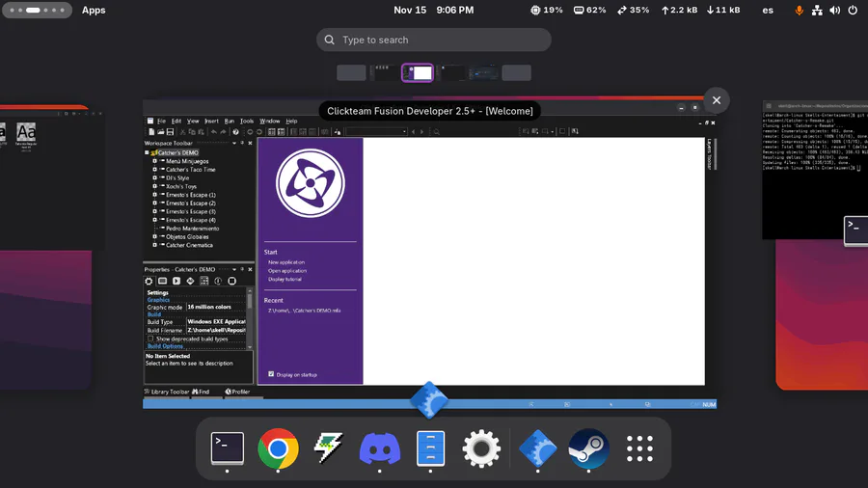Screen dimensions: 868x488
Task: Expand the Menú Minijuegos frame node
Action: [x=155, y=161]
